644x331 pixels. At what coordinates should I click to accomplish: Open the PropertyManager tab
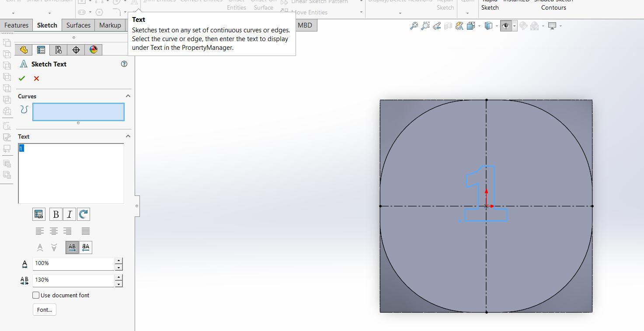point(41,50)
